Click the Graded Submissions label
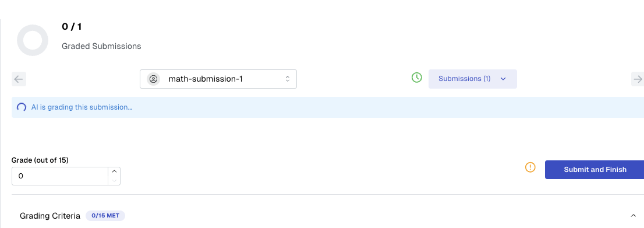 click(x=101, y=47)
